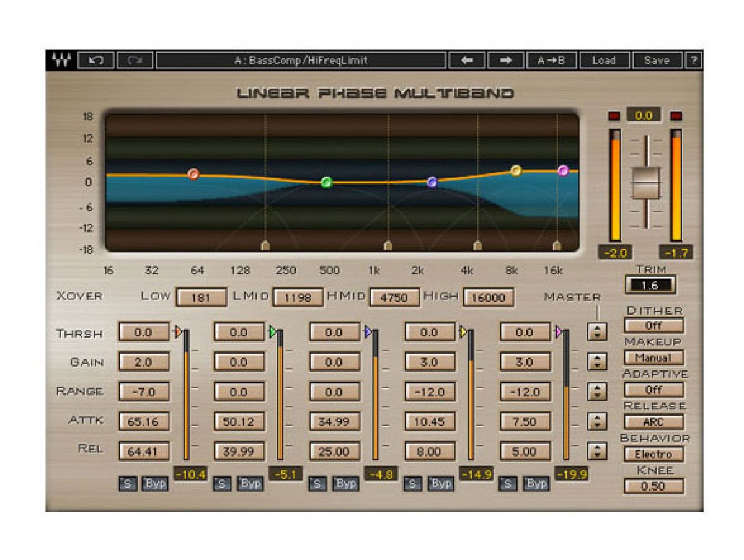Click the attack field showing 65.16
744x560 pixels.
point(143,422)
